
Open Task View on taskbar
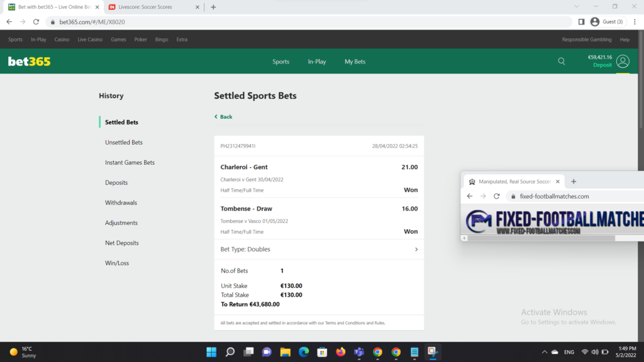pyautogui.click(x=248, y=352)
